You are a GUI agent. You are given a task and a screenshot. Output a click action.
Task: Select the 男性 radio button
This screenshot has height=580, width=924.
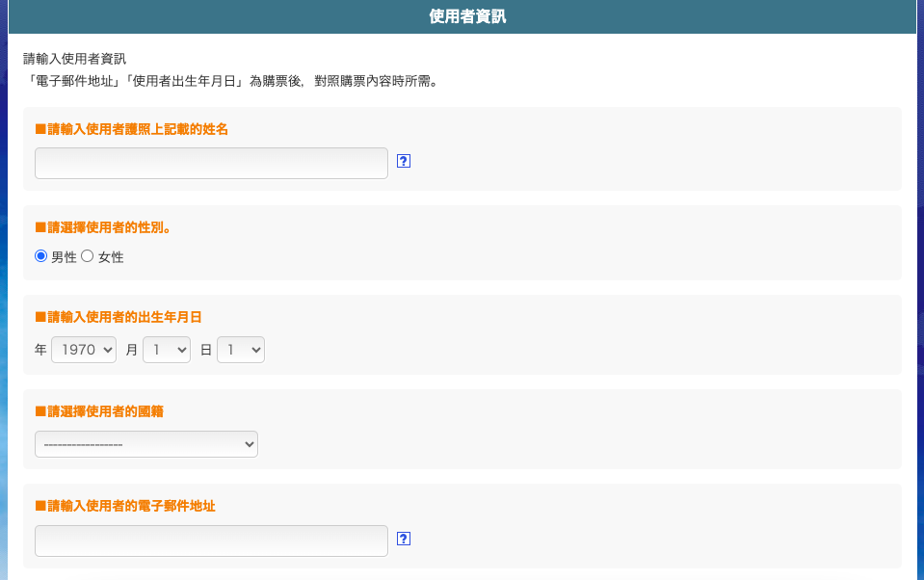[x=41, y=256]
